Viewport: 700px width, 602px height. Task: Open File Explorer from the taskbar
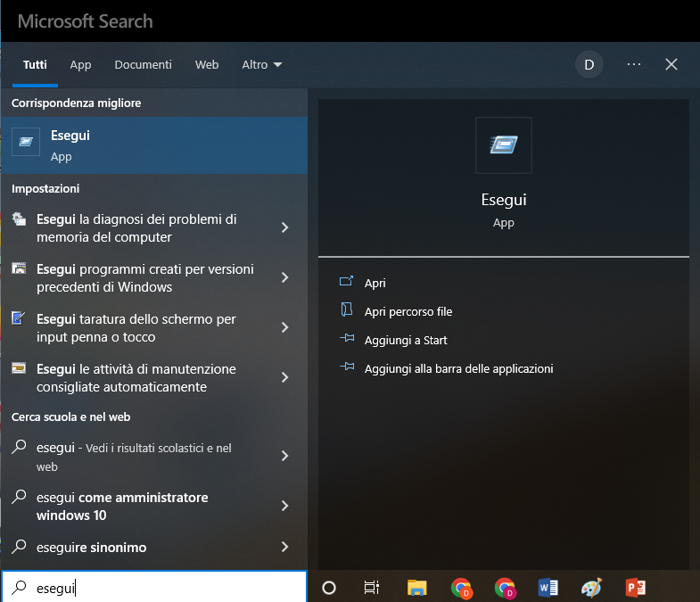point(417,588)
